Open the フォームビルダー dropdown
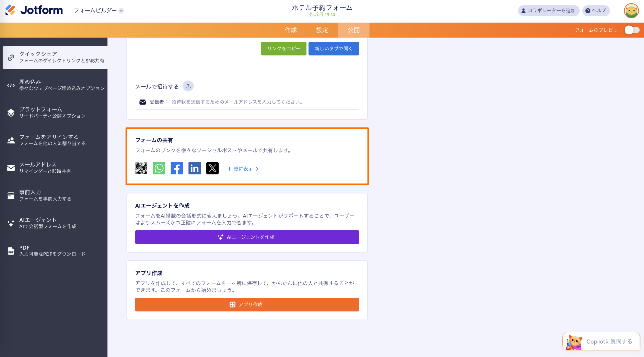644x357 pixels. pyautogui.click(x=99, y=11)
